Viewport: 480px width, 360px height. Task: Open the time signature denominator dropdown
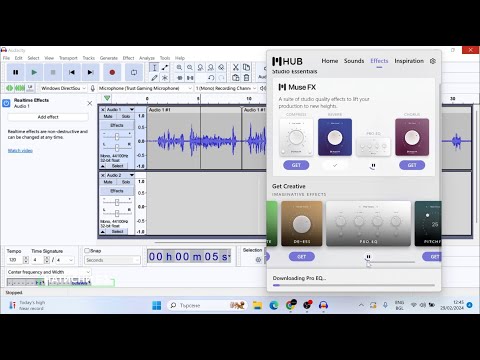coord(65,260)
